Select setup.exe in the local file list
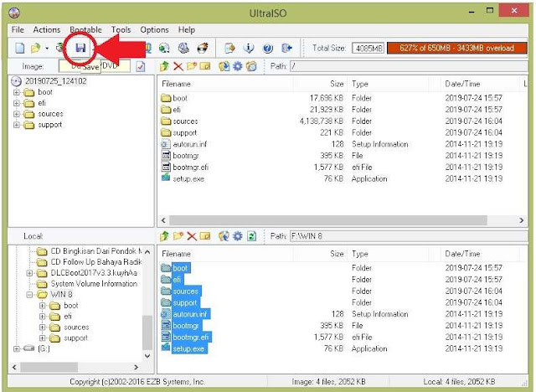Screen dimensions: 536x392 point(188,349)
